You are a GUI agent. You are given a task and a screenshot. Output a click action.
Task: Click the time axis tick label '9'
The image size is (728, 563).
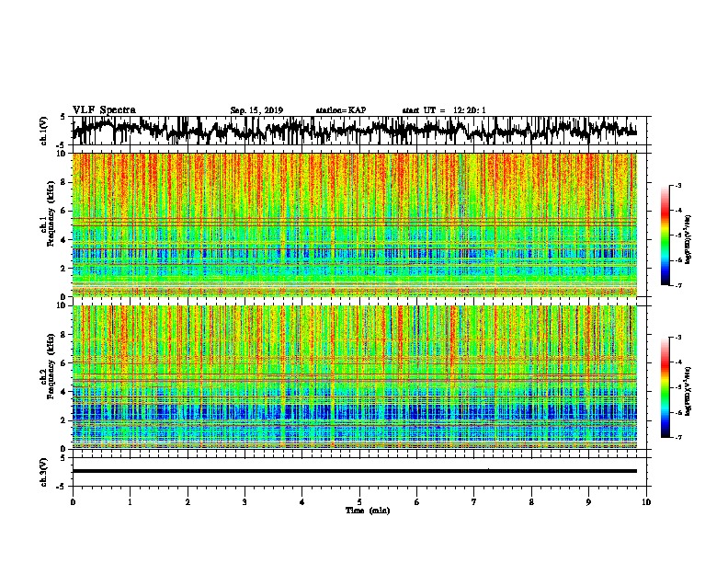pos(588,502)
